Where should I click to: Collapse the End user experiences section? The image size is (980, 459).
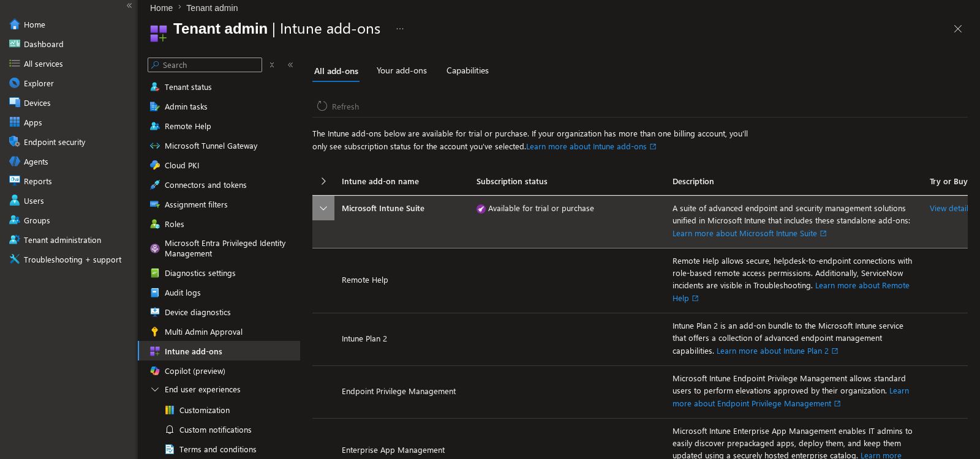(155, 389)
